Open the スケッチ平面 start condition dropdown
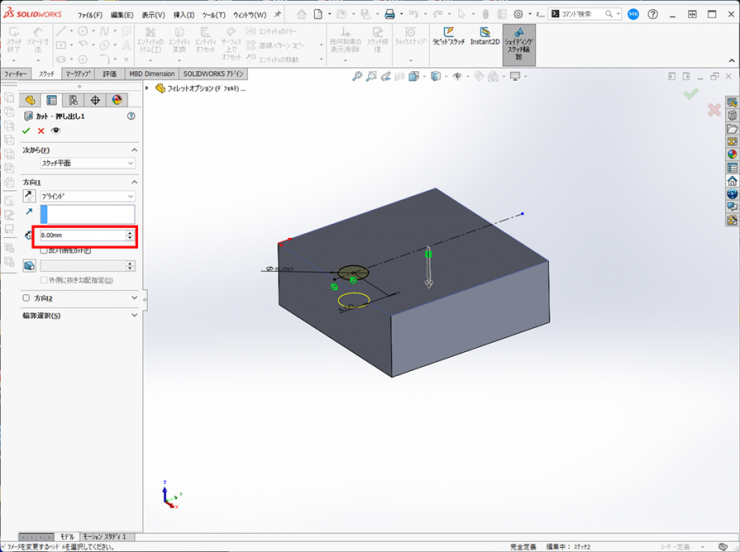 pos(87,163)
